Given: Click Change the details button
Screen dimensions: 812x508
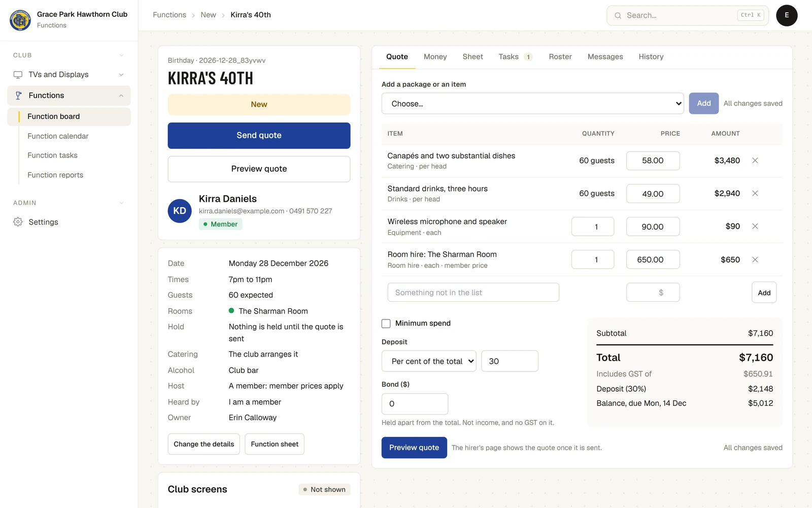Looking at the screenshot, I should [204, 444].
